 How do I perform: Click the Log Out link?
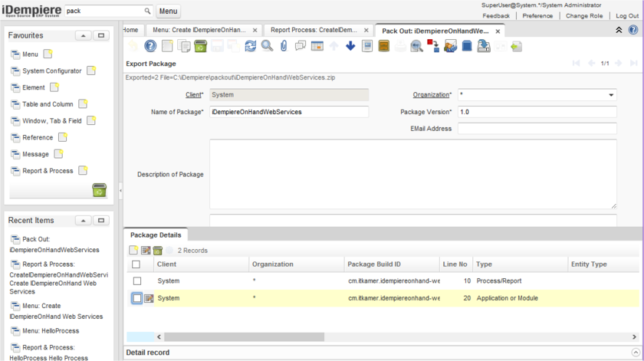pyautogui.click(x=626, y=15)
